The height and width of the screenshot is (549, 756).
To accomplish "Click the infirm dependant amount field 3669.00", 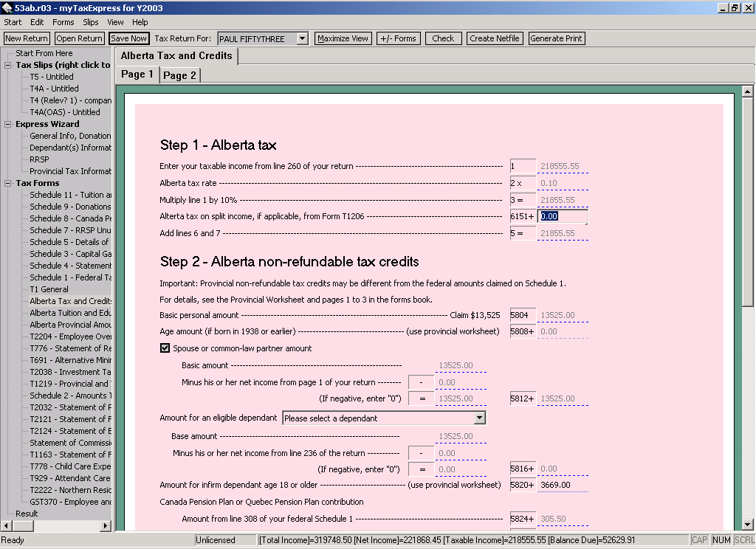I will coord(563,485).
